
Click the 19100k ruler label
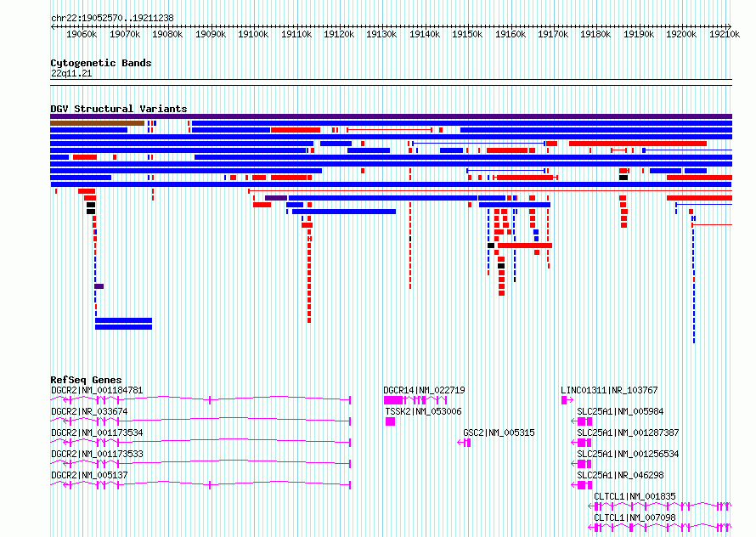[x=253, y=34]
